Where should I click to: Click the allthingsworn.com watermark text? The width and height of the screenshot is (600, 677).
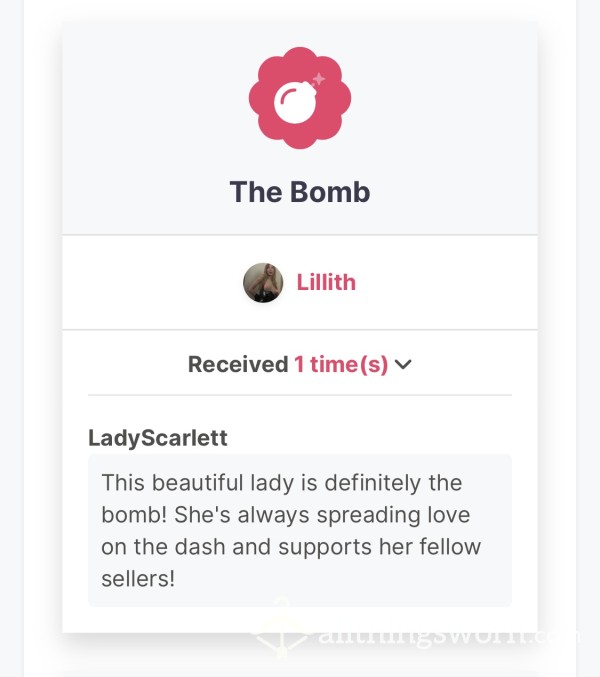[x=449, y=636]
